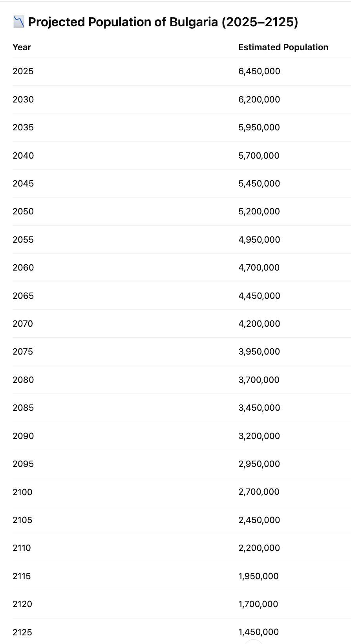Click the Projected Population of Bulgaria heading

pyautogui.click(x=163, y=22)
